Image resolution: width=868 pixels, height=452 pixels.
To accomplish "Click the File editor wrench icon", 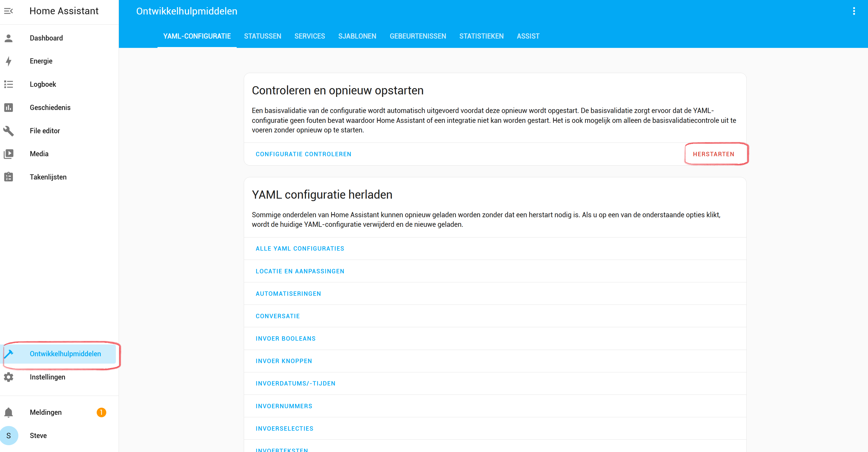I will tap(8, 131).
